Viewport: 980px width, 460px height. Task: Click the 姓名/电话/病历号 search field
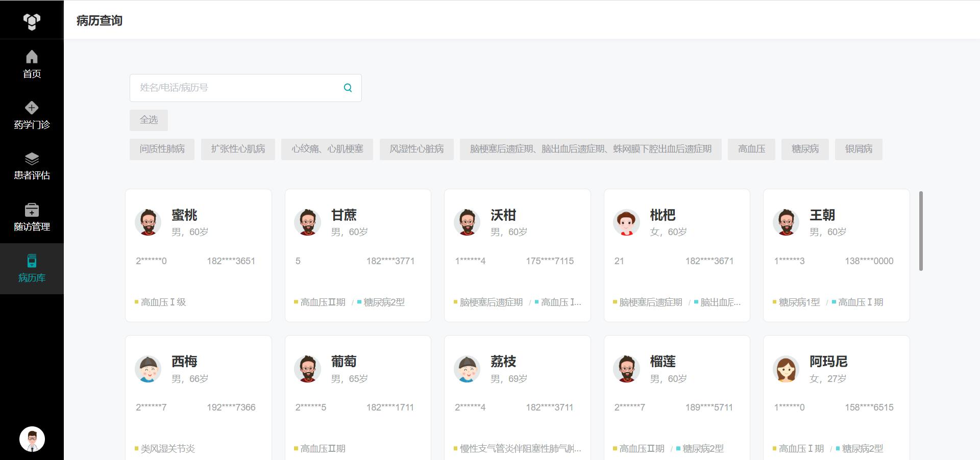coord(235,88)
